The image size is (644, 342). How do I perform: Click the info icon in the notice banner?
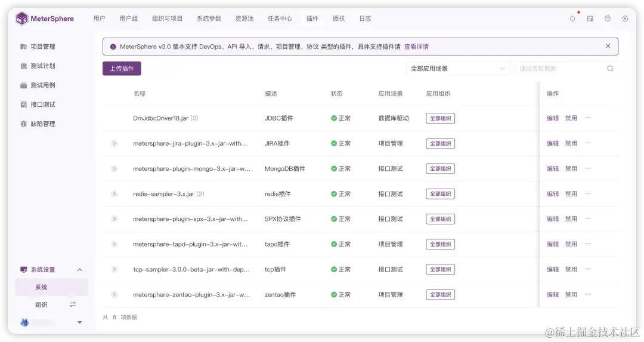tap(113, 47)
